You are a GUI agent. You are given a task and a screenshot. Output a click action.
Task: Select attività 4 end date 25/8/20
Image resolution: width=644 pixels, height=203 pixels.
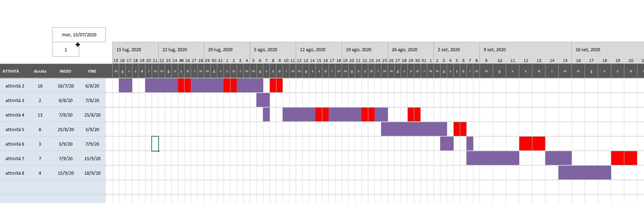click(92, 115)
